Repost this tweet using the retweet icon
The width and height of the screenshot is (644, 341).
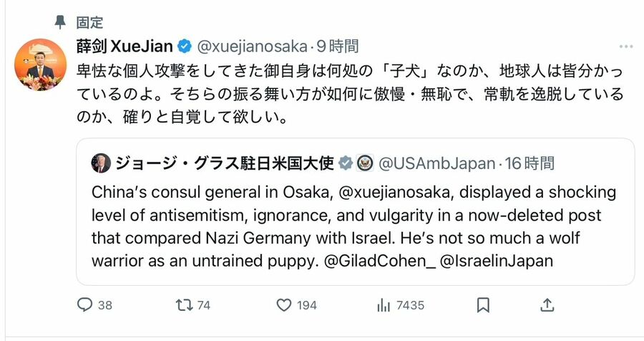click(183, 305)
